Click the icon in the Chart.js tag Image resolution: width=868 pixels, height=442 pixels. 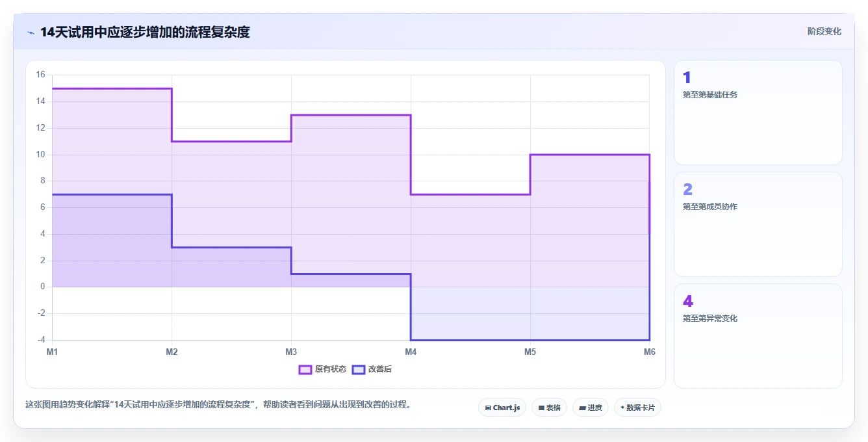coord(488,408)
